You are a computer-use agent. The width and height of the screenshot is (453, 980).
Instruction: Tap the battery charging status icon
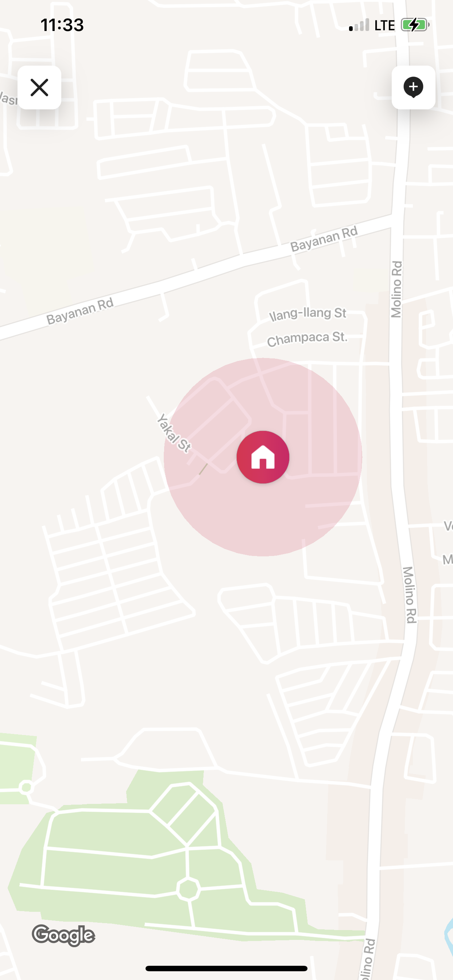(x=415, y=25)
